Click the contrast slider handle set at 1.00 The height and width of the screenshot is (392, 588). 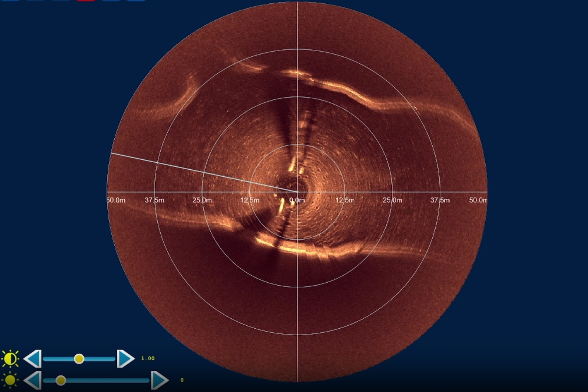[79, 358]
